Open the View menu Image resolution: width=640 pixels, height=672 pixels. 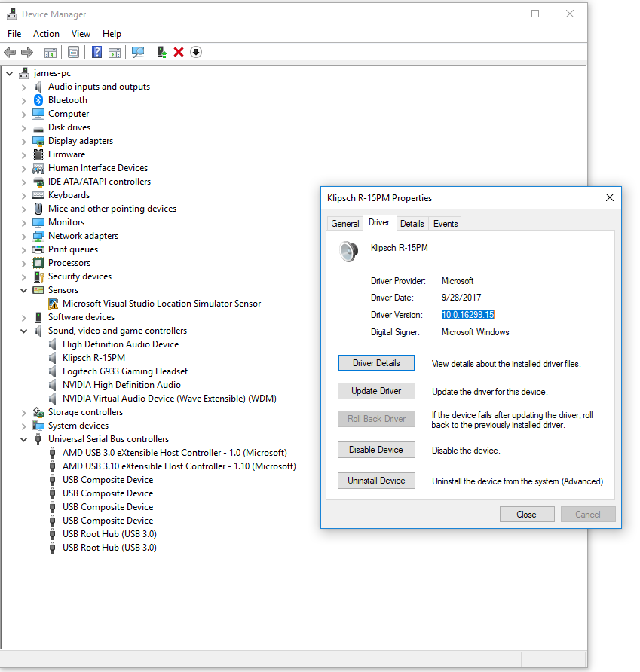coord(81,34)
